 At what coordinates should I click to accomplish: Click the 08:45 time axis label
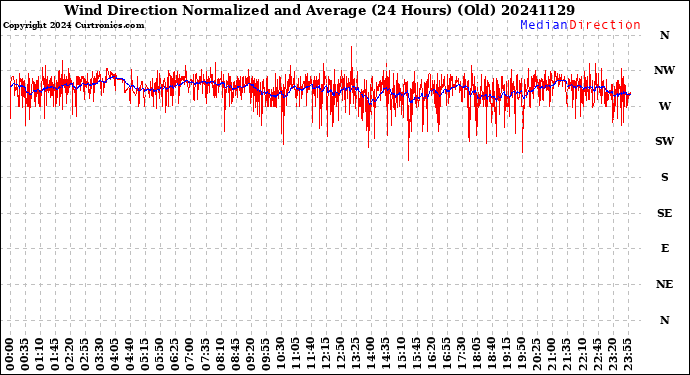click(235, 354)
